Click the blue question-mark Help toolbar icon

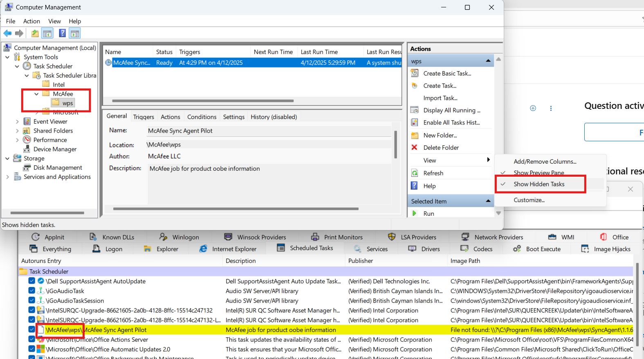point(62,33)
